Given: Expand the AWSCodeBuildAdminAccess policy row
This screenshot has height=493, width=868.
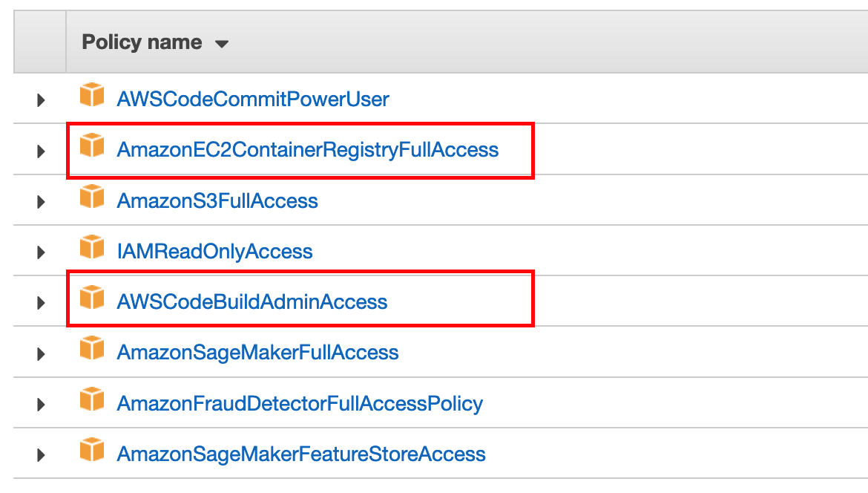Looking at the screenshot, I should [x=40, y=303].
